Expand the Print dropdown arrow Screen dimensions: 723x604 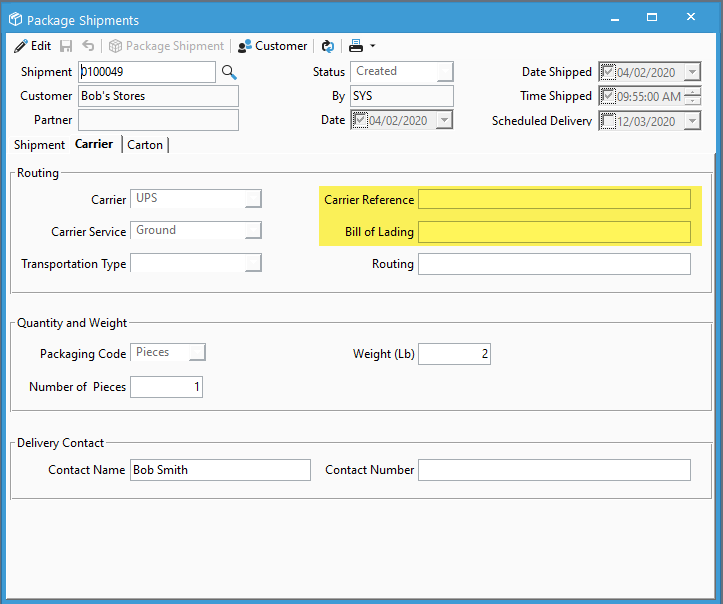373,46
